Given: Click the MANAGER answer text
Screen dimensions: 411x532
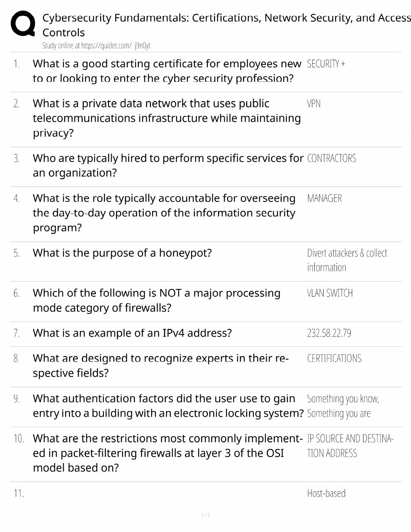Looking at the screenshot, I should tap(324, 198).
